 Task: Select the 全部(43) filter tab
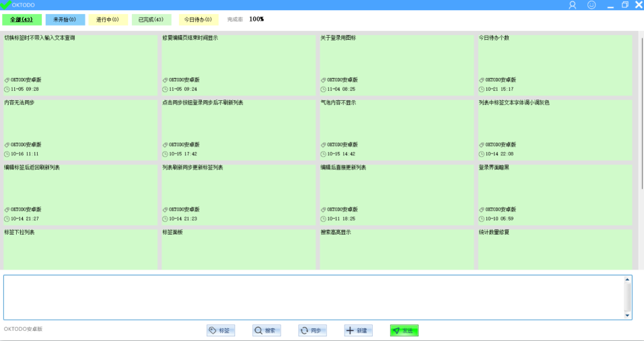22,20
